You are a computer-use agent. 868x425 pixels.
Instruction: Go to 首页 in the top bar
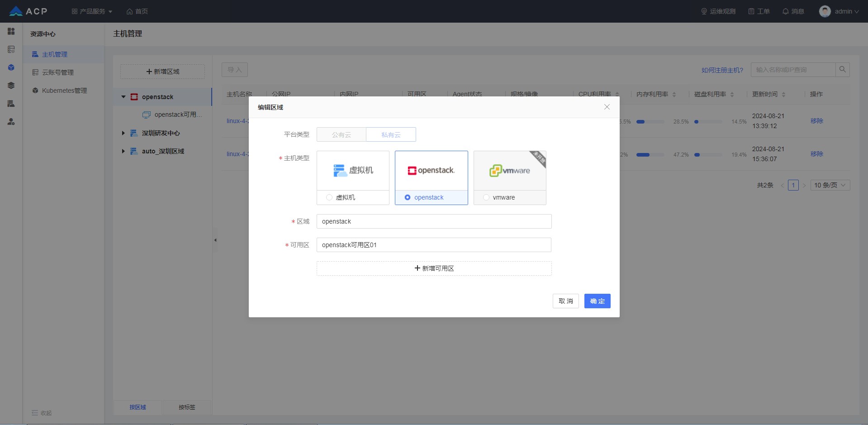click(137, 11)
